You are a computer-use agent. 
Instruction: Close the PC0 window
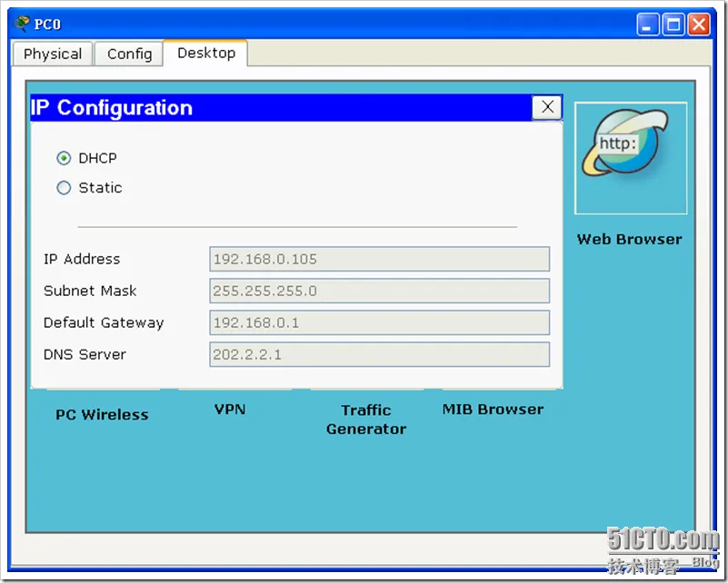pyautogui.click(x=699, y=25)
